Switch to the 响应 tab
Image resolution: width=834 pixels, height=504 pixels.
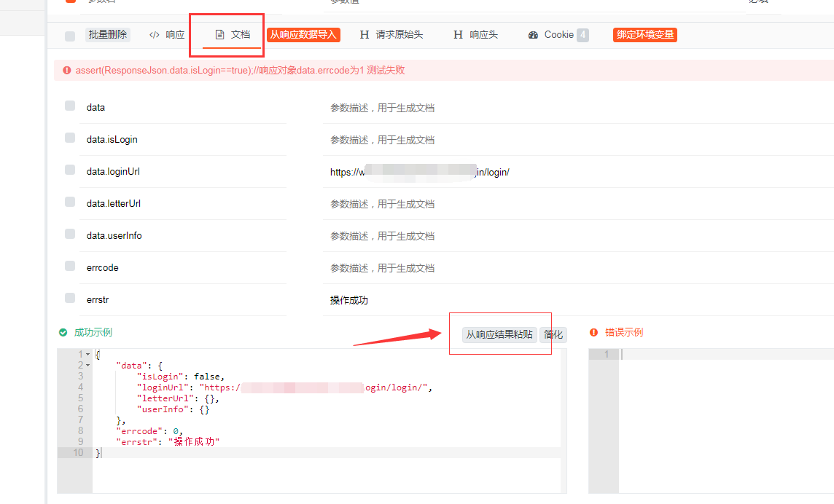(166, 34)
